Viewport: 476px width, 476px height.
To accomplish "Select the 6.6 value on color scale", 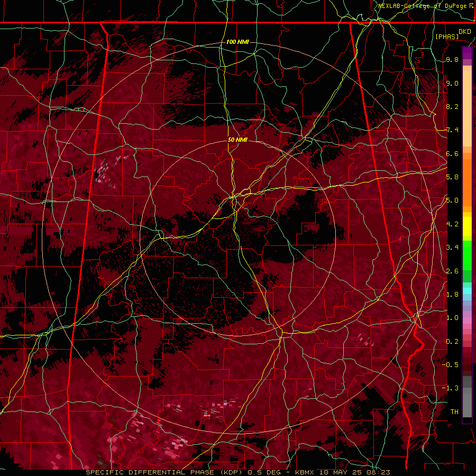I will coord(452,153).
